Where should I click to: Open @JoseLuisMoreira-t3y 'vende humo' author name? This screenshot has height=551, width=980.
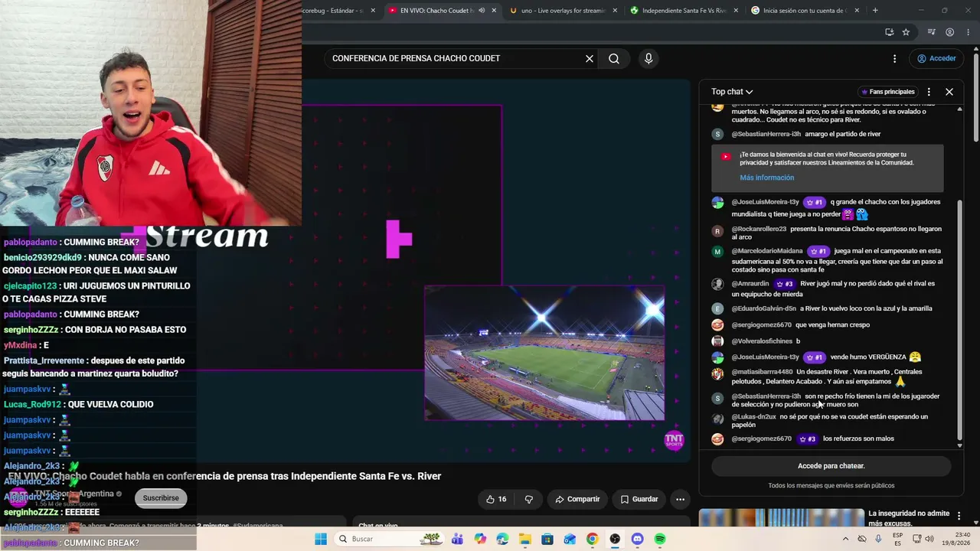[765, 357]
